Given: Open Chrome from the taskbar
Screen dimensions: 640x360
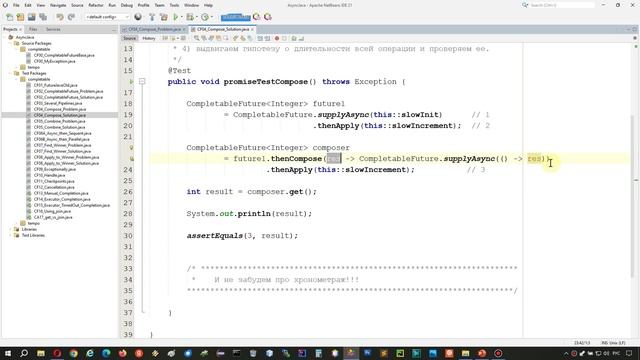Looking at the screenshot, I should pyautogui.click(x=73, y=353).
